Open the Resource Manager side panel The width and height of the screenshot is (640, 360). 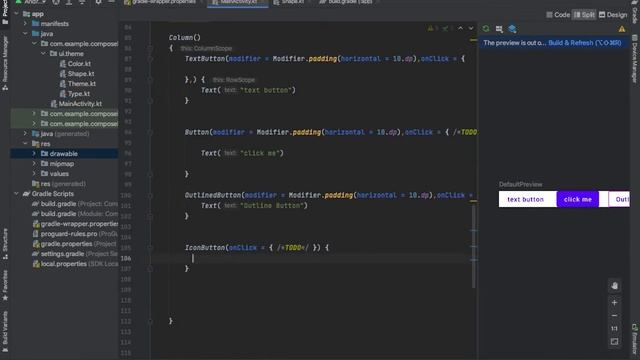click(5, 63)
